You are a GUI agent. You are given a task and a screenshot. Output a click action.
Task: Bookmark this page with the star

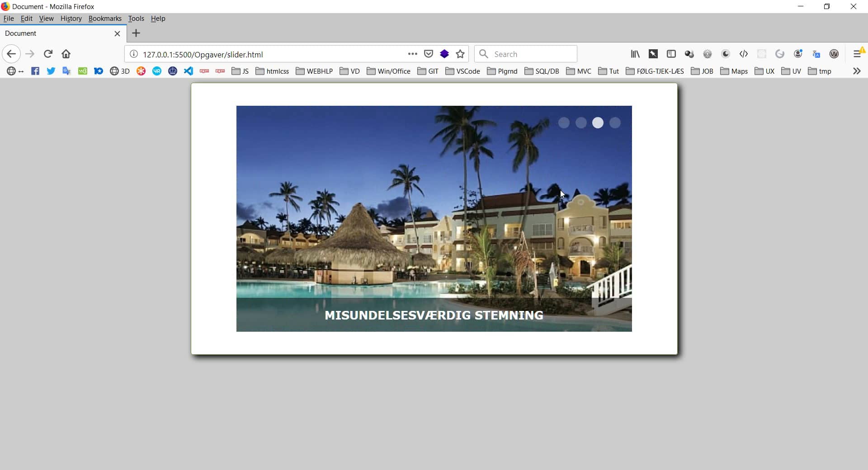[x=460, y=54]
